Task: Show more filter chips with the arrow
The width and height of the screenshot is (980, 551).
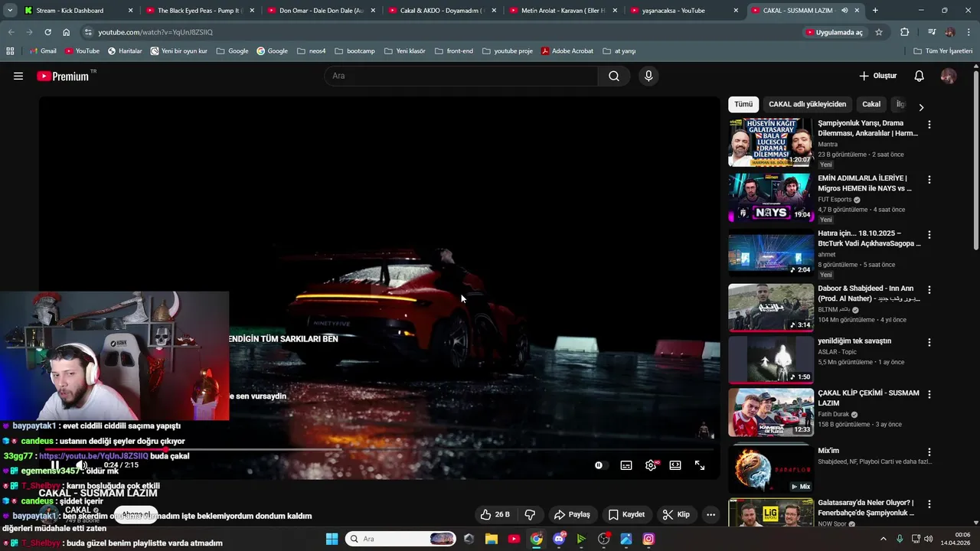Action: tap(921, 107)
